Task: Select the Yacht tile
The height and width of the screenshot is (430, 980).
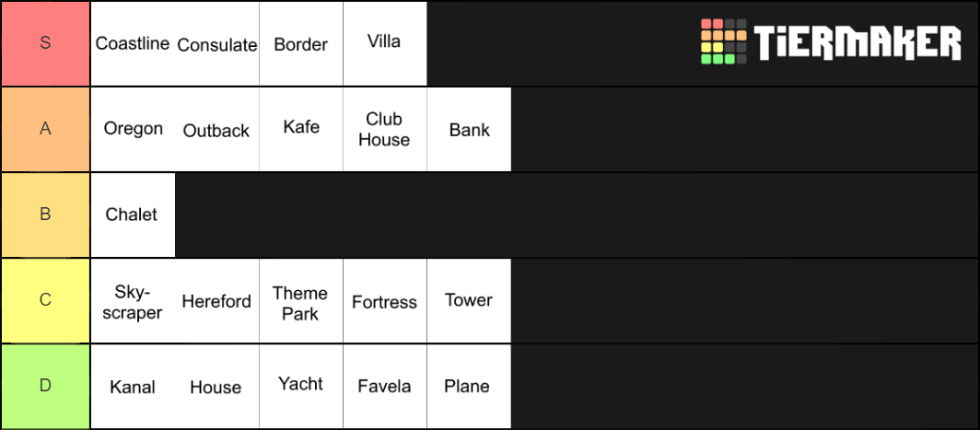Action: pos(300,386)
